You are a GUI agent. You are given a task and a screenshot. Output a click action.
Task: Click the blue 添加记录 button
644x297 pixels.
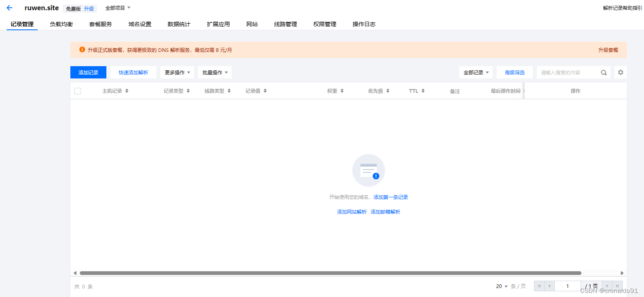(88, 72)
